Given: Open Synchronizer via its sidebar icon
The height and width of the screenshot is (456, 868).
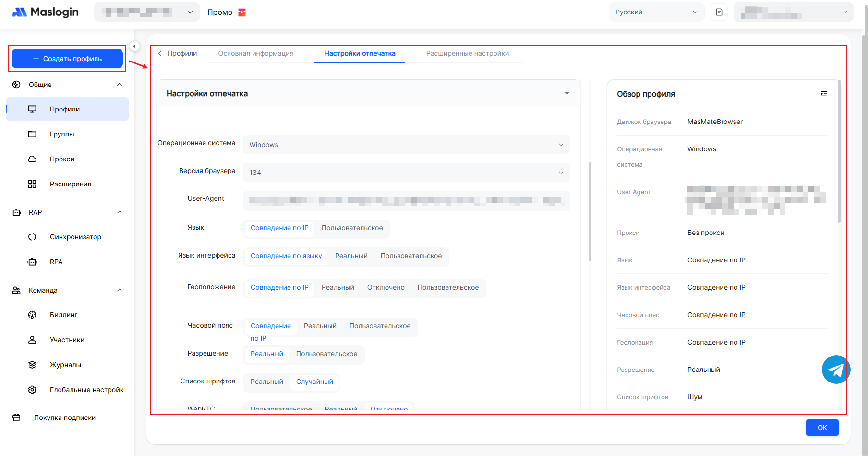Looking at the screenshot, I should point(32,237).
